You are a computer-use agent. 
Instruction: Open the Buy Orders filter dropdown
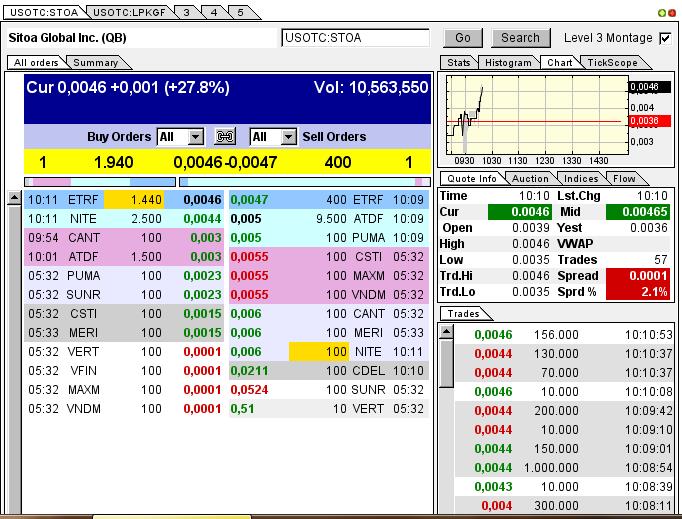tap(195, 137)
